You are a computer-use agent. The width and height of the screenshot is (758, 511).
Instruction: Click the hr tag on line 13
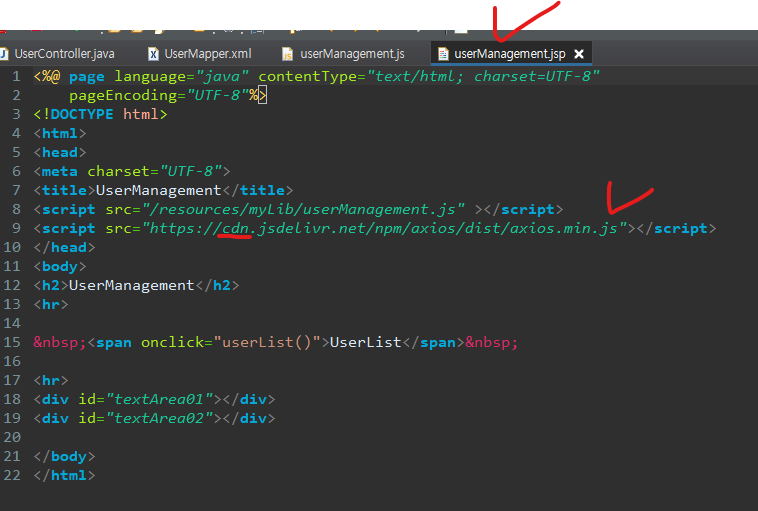51,304
